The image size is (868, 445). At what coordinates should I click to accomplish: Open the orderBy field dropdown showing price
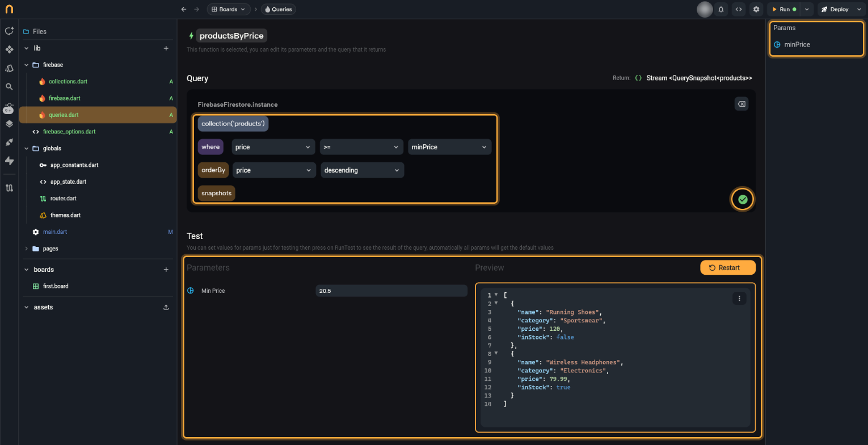pyautogui.click(x=274, y=170)
